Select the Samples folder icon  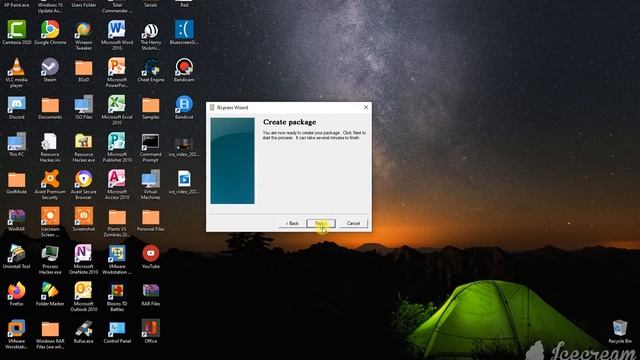151,105
